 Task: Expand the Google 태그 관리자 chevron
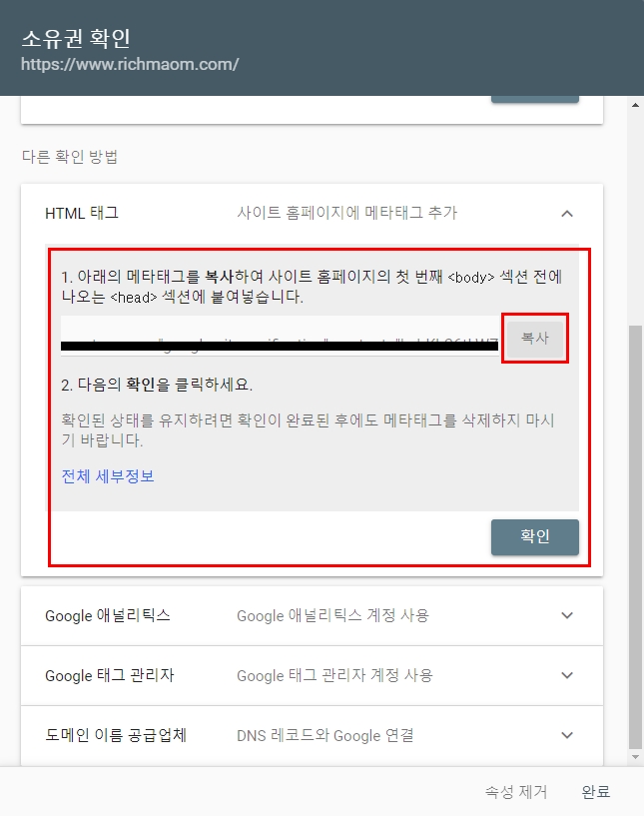567,675
